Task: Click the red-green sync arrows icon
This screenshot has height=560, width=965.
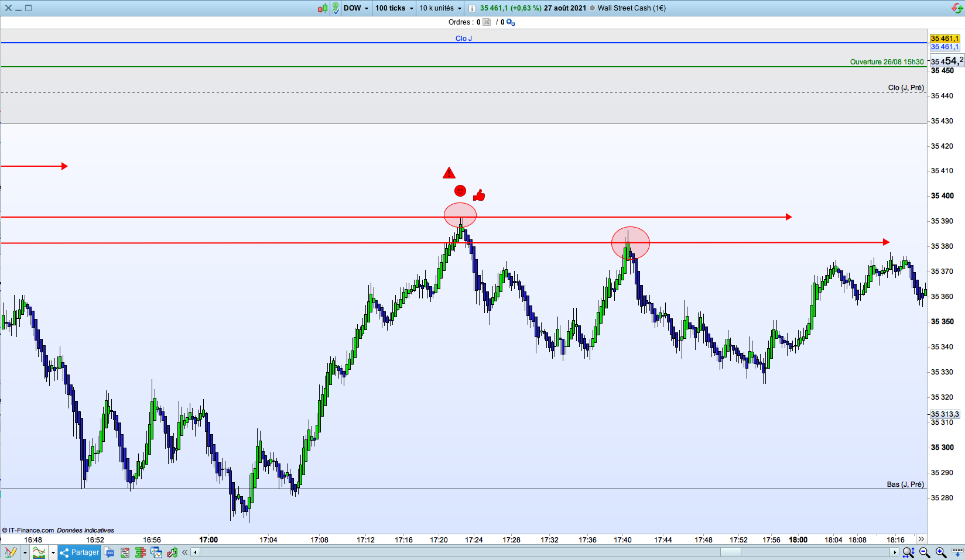Action: [957, 8]
